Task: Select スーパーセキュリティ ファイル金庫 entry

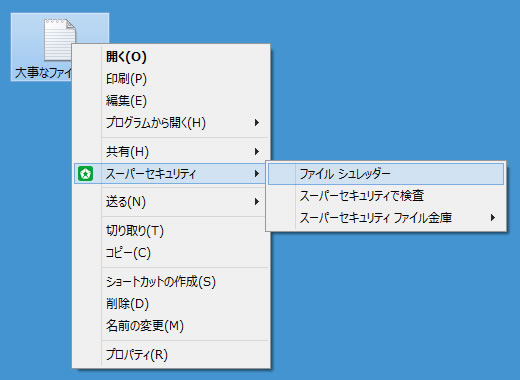Action: click(386, 218)
